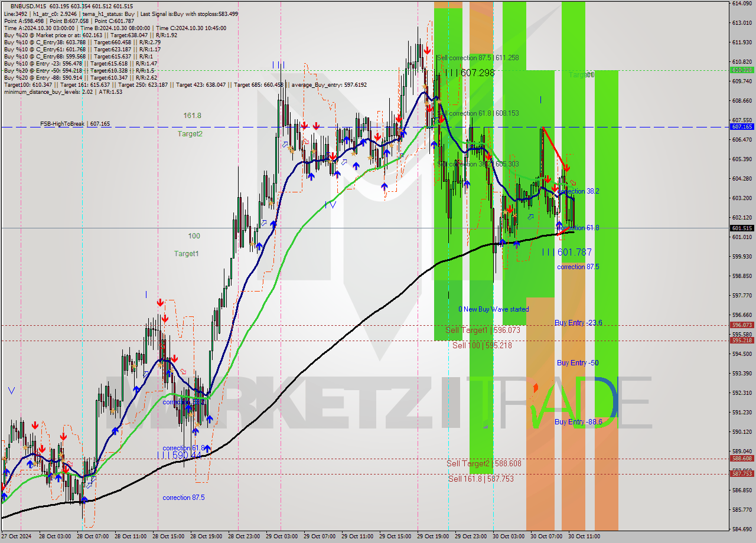The width and height of the screenshot is (756, 543).
Task: Click the correction 87.5 label near 599
Action: (x=578, y=267)
